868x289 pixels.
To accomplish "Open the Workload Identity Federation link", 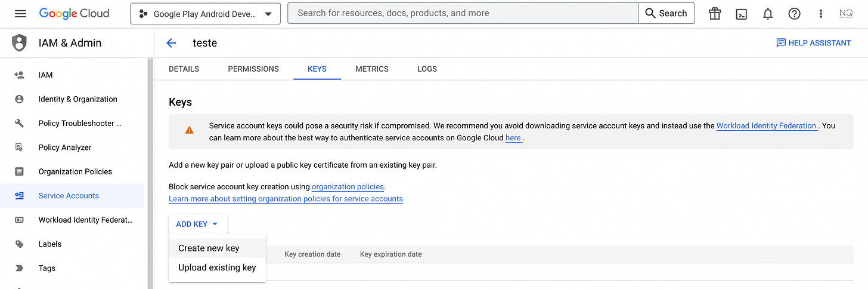I will [767, 126].
